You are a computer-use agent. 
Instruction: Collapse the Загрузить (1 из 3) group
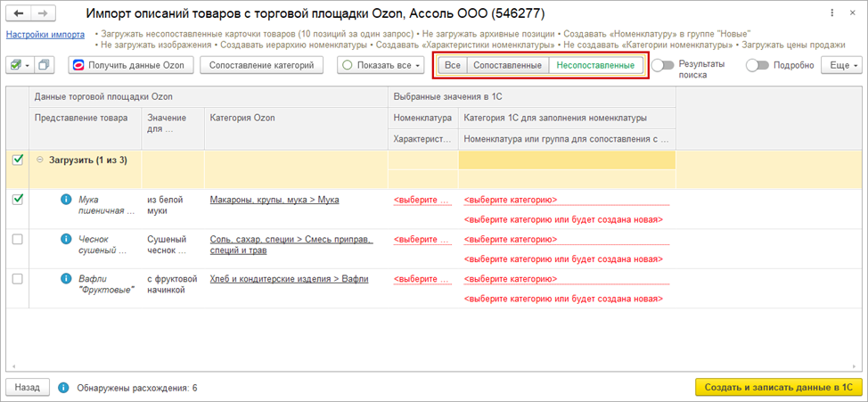point(40,160)
